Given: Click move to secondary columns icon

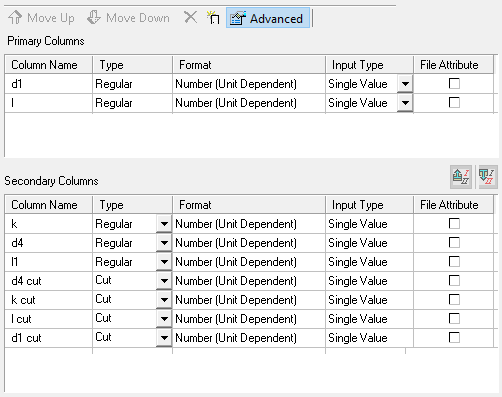Looking at the screenshot, I should [487, 177].
